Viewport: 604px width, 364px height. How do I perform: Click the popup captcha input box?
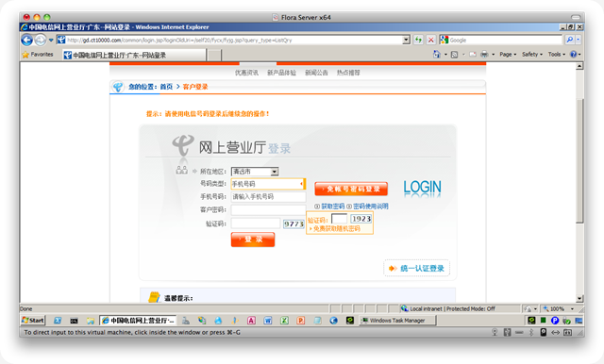[x=339, y=219]
